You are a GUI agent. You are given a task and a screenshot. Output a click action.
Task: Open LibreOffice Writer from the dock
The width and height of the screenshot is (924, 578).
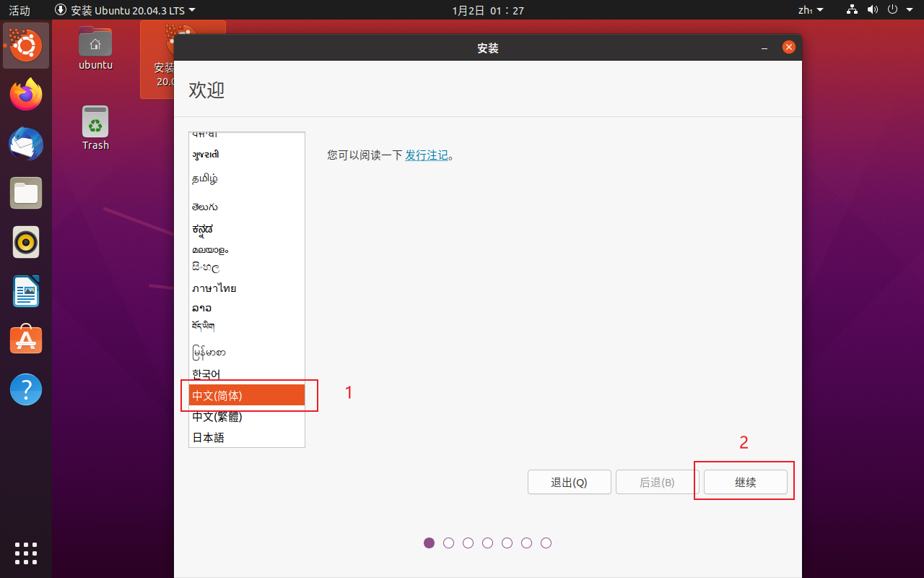(26, 291)
